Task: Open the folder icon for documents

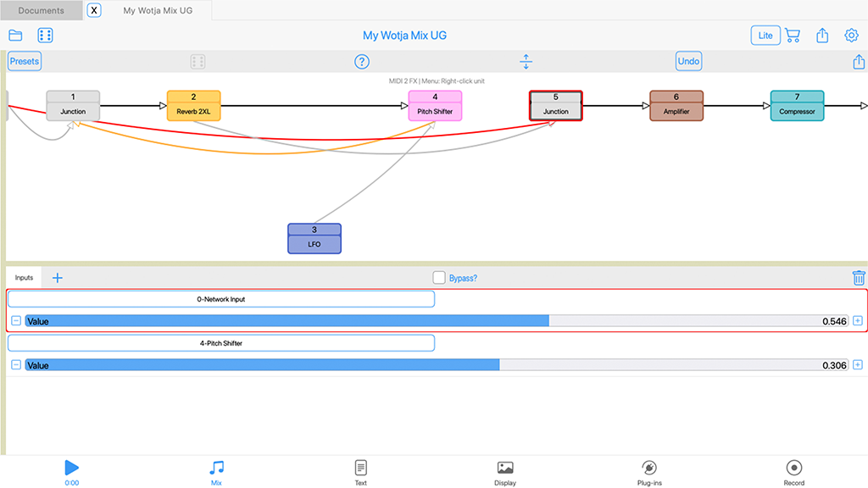Action: pos(15,36)
